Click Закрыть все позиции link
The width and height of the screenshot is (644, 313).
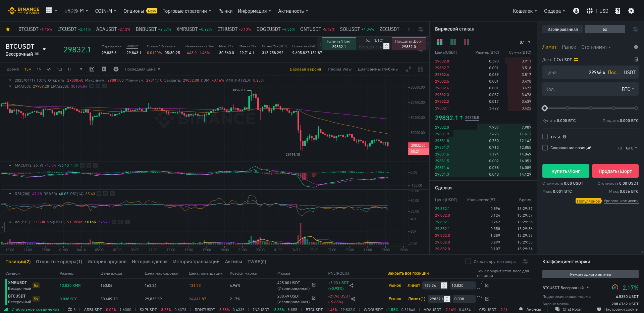(408, 273)
